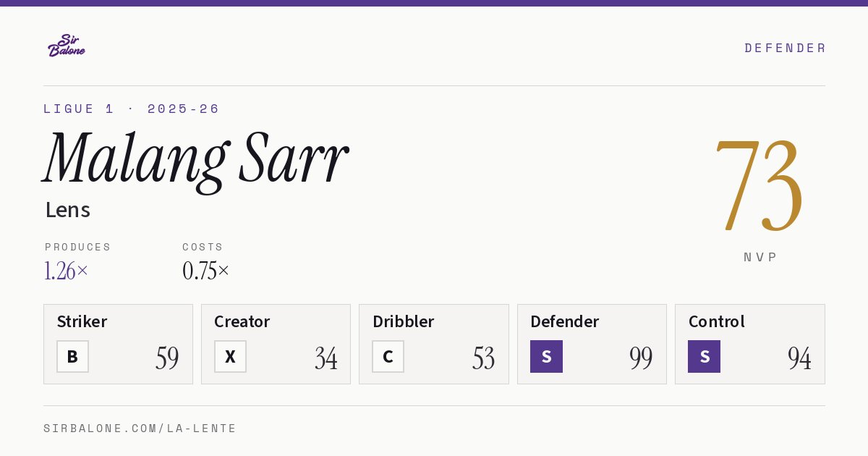This screenshot has width=868, height=456.
Task: Click the Defender score 99
Action: [x=641, y=358]
